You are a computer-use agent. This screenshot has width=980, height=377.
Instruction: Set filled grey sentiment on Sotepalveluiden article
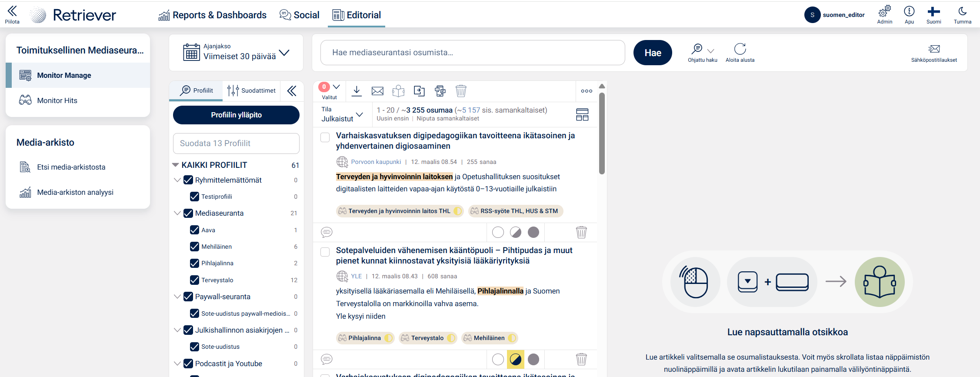533,359
